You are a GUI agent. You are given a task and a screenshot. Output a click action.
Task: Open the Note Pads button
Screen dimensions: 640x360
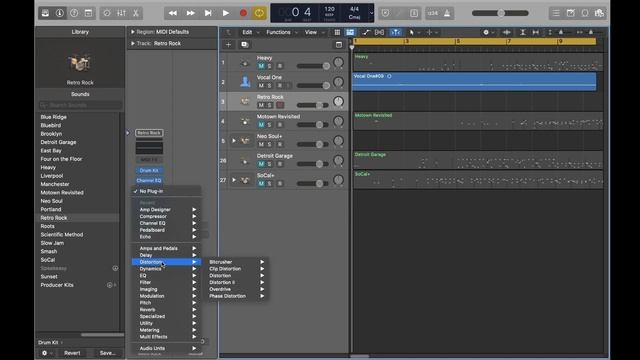(571, 13)
